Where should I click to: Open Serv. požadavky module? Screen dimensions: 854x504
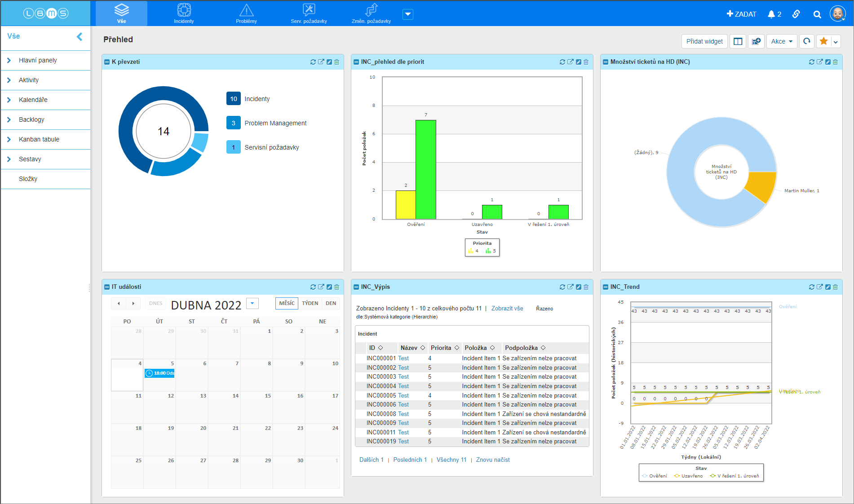(x=309, y=13)
